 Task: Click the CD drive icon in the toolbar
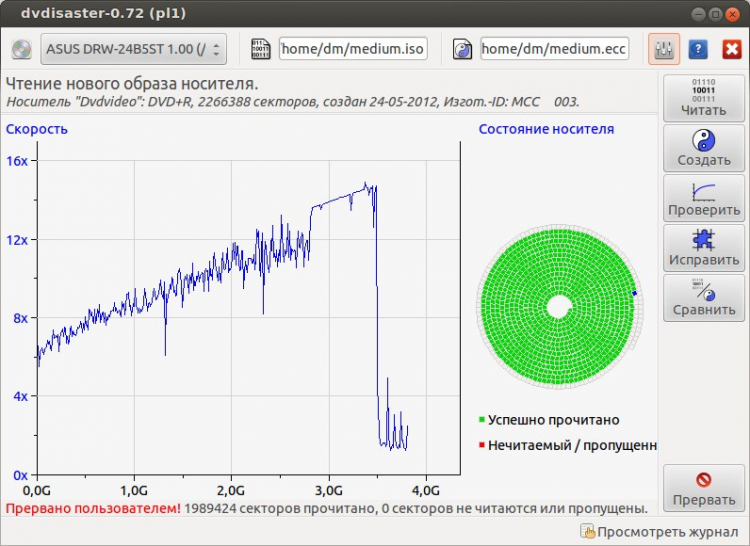tap(21, 49)
